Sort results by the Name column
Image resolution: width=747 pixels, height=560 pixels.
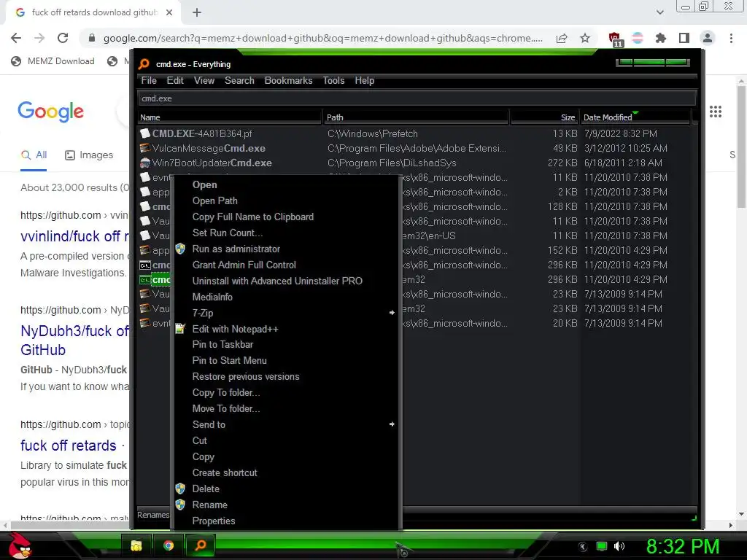point(230,117)
